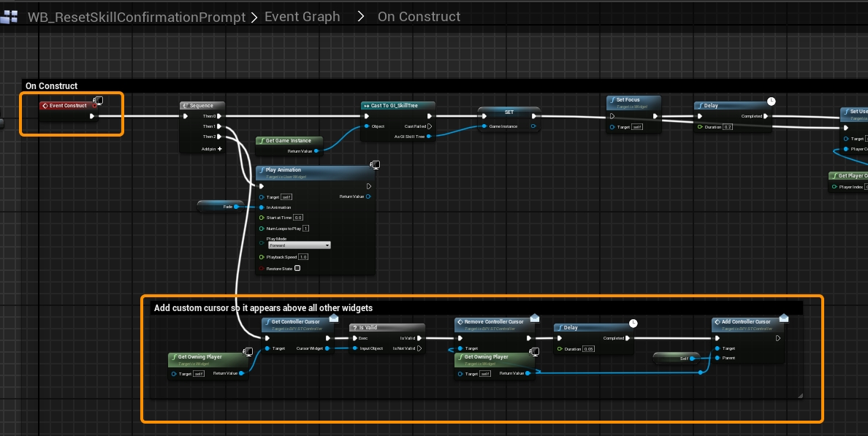
Task: Click the Is Not Valid output pin
Action: click(419, 348)
